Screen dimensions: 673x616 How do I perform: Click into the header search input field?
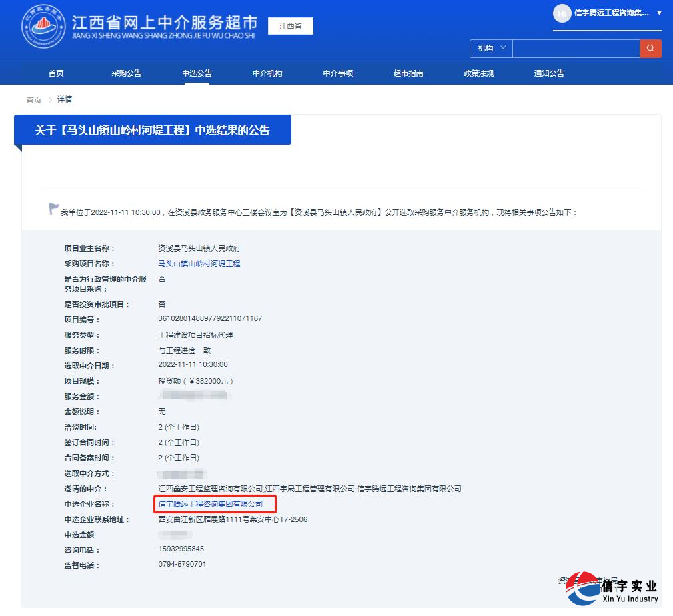(576, 48)
